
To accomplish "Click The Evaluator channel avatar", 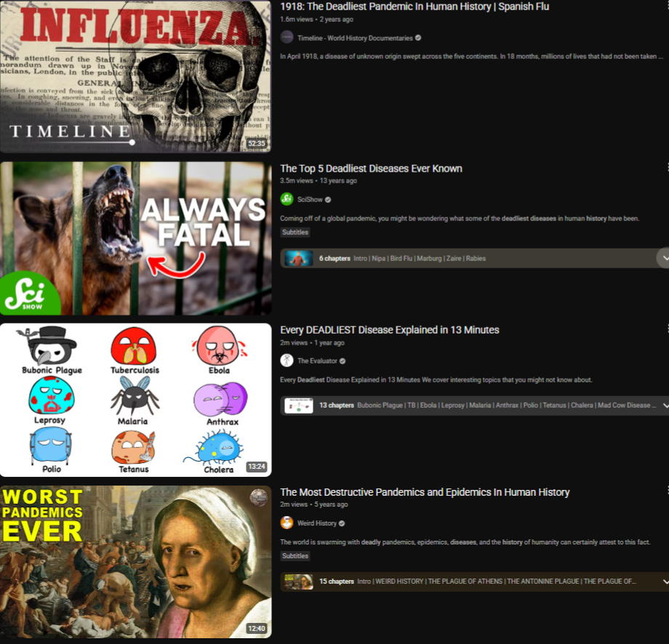I will point(287,361).
